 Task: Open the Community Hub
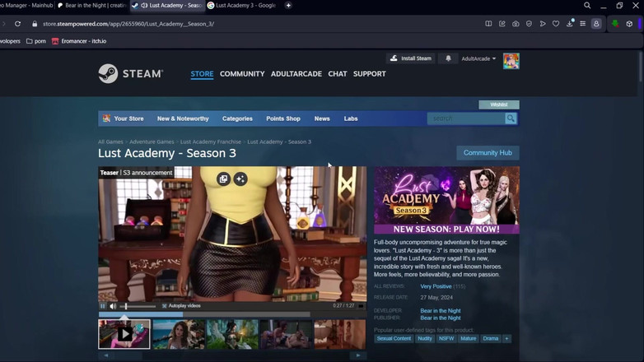[488, 153]
